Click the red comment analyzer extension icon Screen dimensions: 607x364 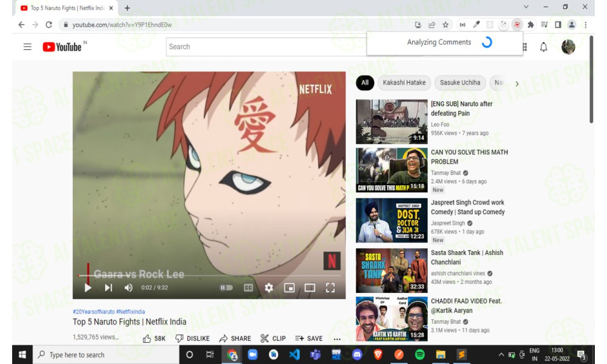[517, 25]
